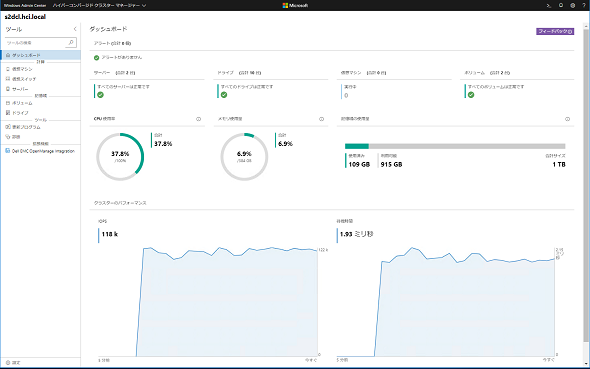This screenshot has width=590, height=369.
Task: Click the magnifier icon in tool search
Action: pyautogui.click(x=71, y=43)
